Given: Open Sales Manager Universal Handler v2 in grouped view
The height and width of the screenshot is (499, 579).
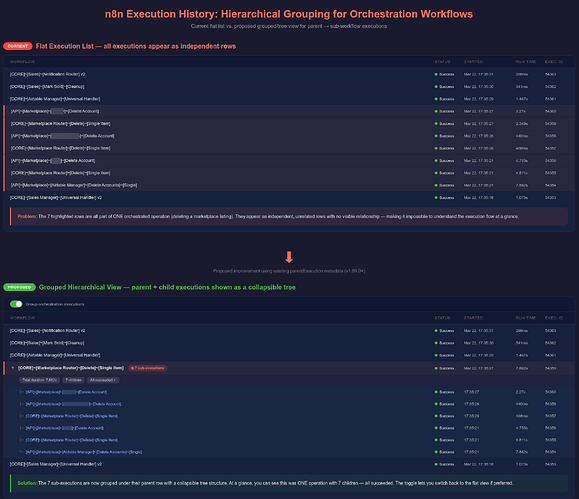Looking at the screenshot, I should click(289, 464).
